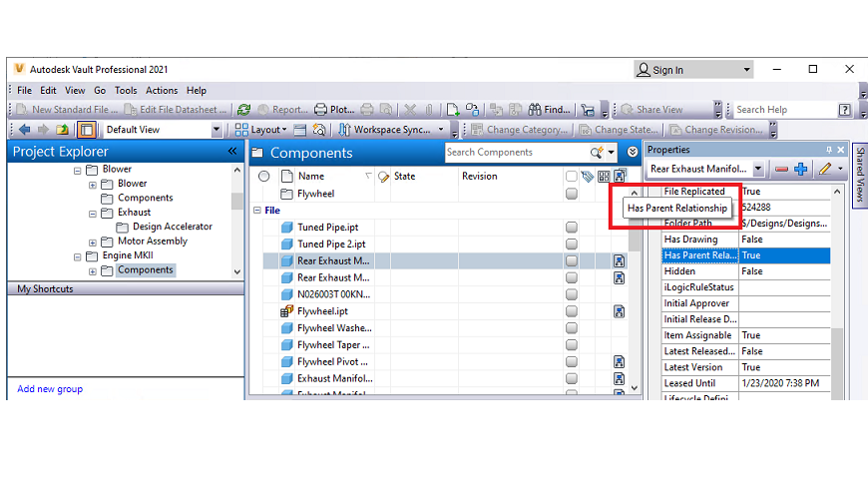Viewport: 868px width, 488px height.
Task: Collapse the File group in list
Action: pos(257,211)
